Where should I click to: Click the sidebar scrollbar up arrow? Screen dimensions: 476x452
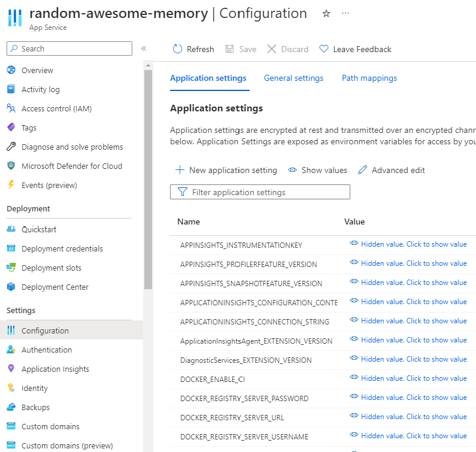pos(148,65)
